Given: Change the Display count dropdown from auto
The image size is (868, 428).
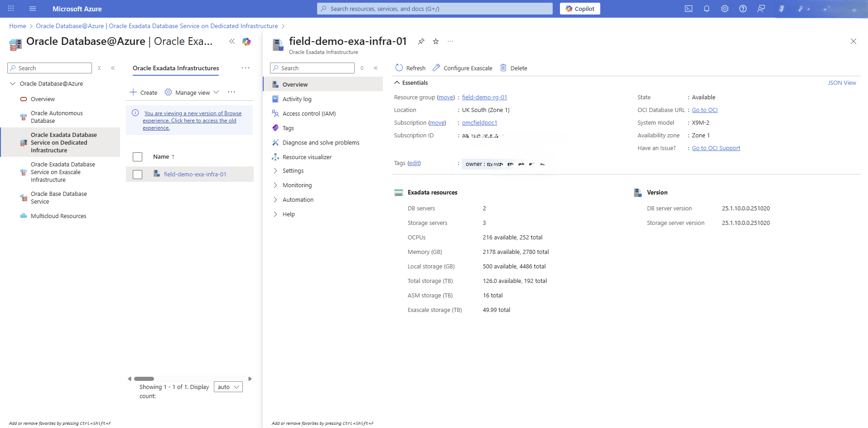Looking at the screenshot, I should click(228, 386).
